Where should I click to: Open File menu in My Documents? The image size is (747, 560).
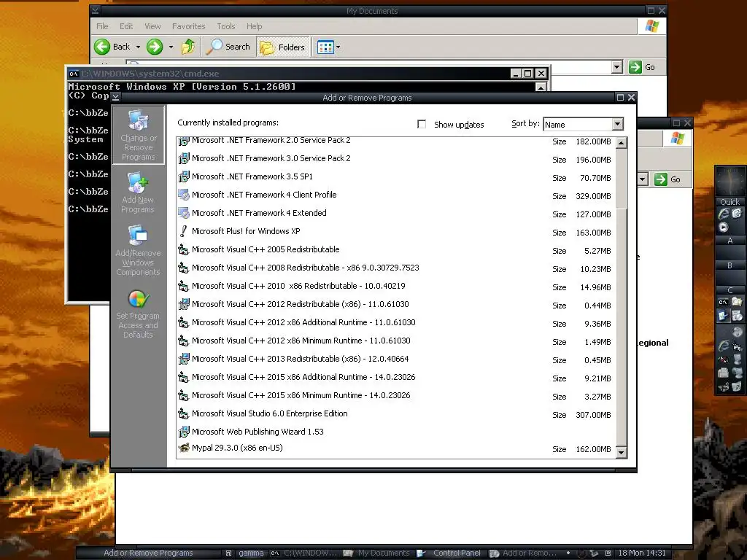coord(102,26)
